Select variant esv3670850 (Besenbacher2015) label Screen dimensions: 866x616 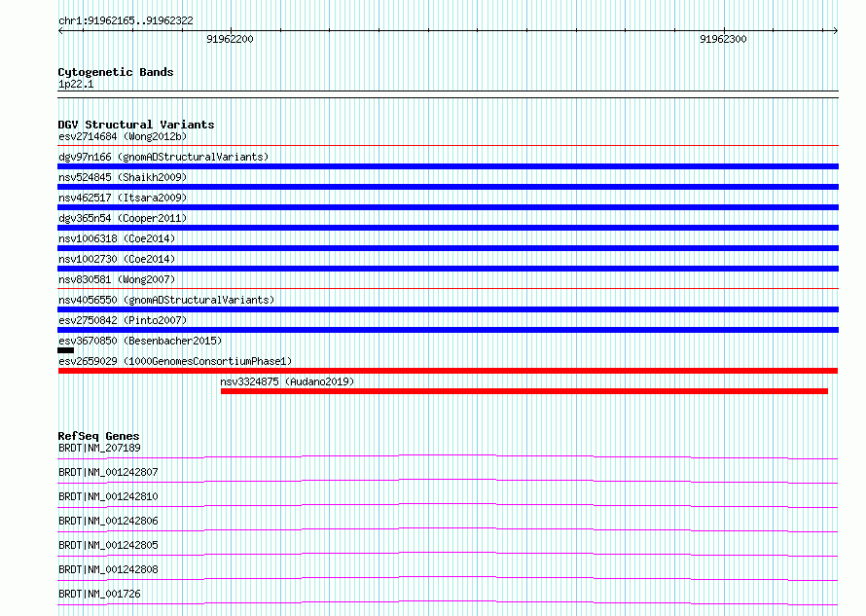(x=140, y=341)
